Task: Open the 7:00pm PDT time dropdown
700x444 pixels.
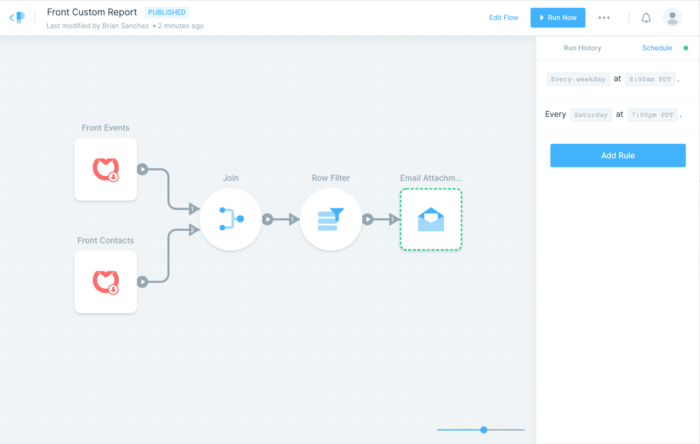Action: click(x=652, y=115)
